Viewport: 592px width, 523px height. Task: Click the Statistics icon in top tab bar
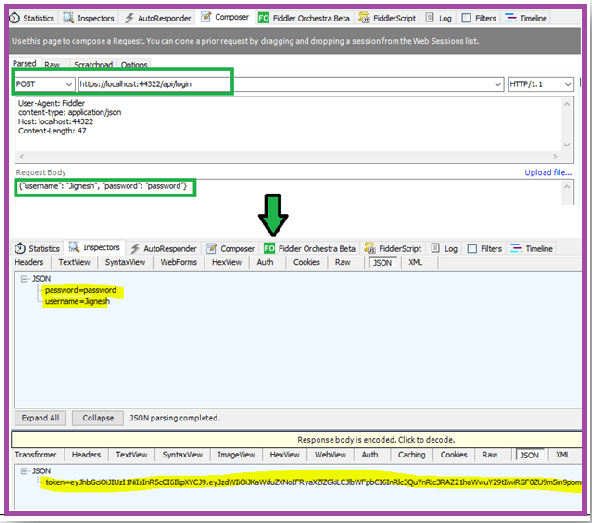click(x=14, y=17)
